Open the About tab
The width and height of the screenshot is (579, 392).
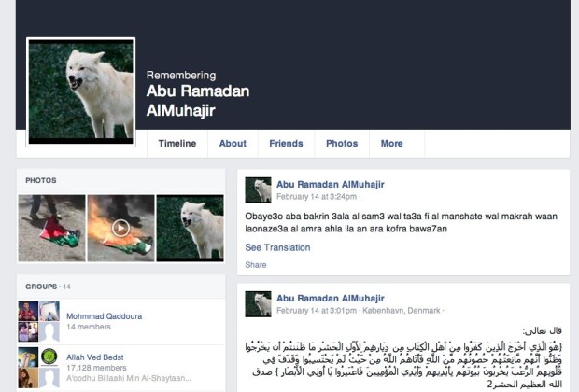[x=233, y=144]
